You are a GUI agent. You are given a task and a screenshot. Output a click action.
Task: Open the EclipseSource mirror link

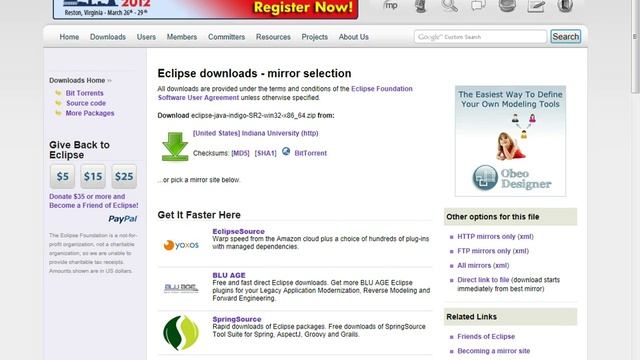pyautogui.click(x=238, y=231)
